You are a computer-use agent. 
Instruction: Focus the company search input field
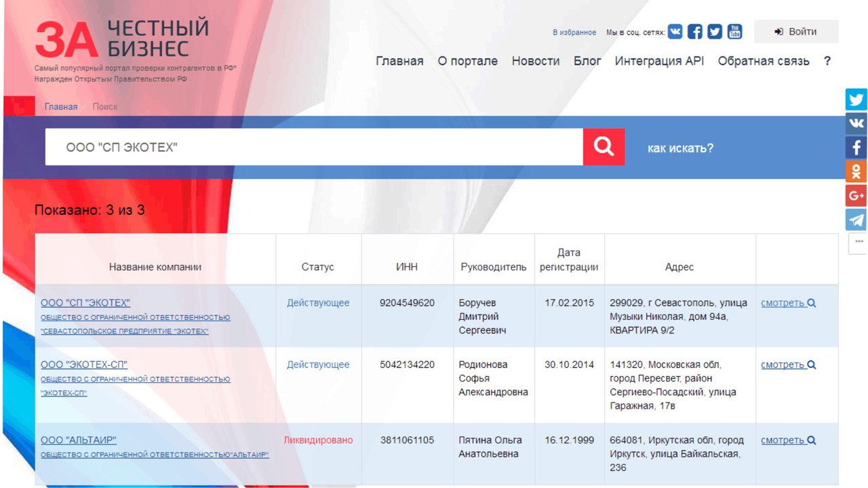[x=314, y=146]
